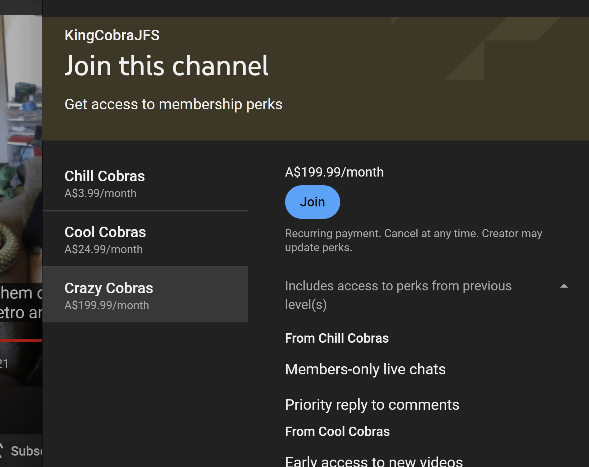589x467 pixels.
Task: Click the Subscribe button behind the dialog
Action: [x=21, y=450]
